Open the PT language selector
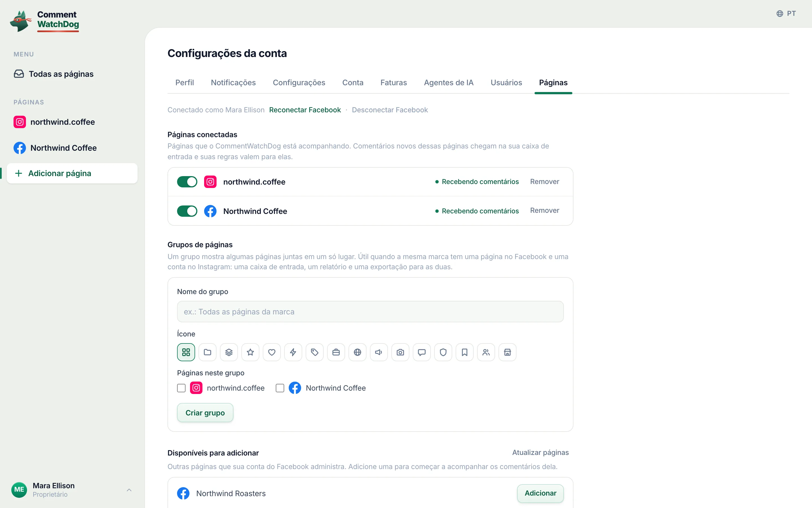 [x=786, y=14]
